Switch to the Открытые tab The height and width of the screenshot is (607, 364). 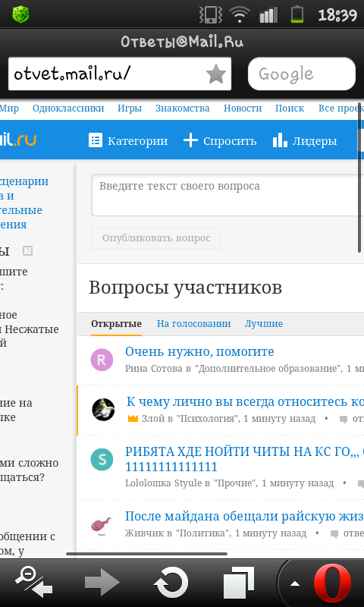(117, 324)
